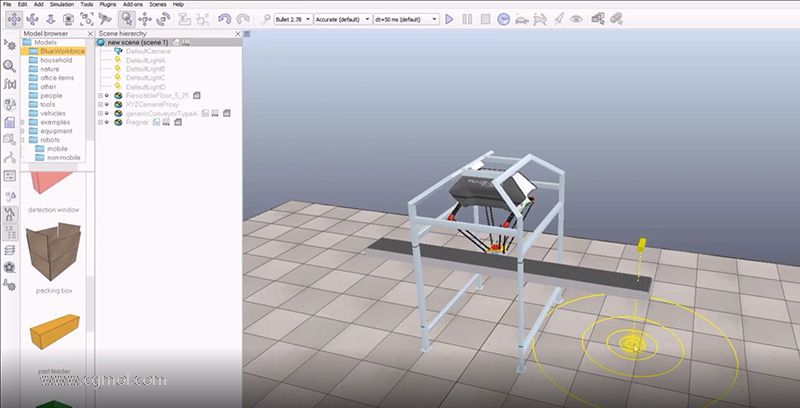The image size is (800, 408).
Task: Expand the genericConveyorTypeA tree node
Action: pyautogui.click(x=101, y=113)
